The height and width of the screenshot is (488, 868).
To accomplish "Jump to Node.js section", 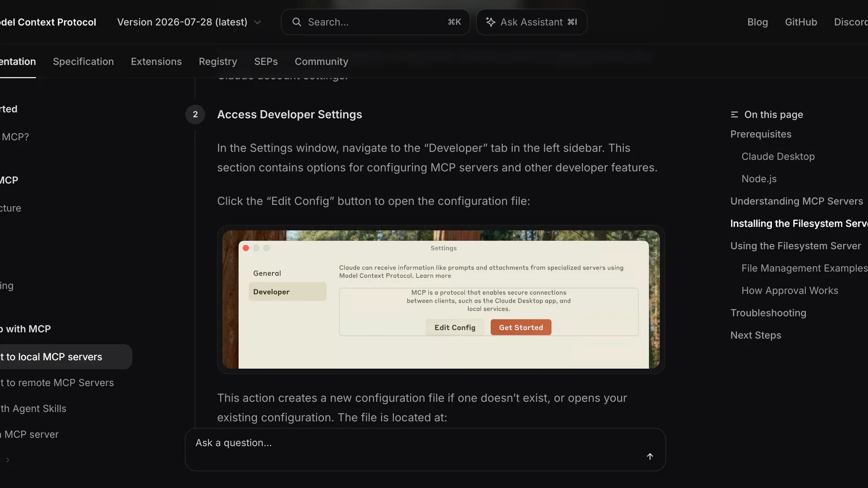I will point(759,179).
